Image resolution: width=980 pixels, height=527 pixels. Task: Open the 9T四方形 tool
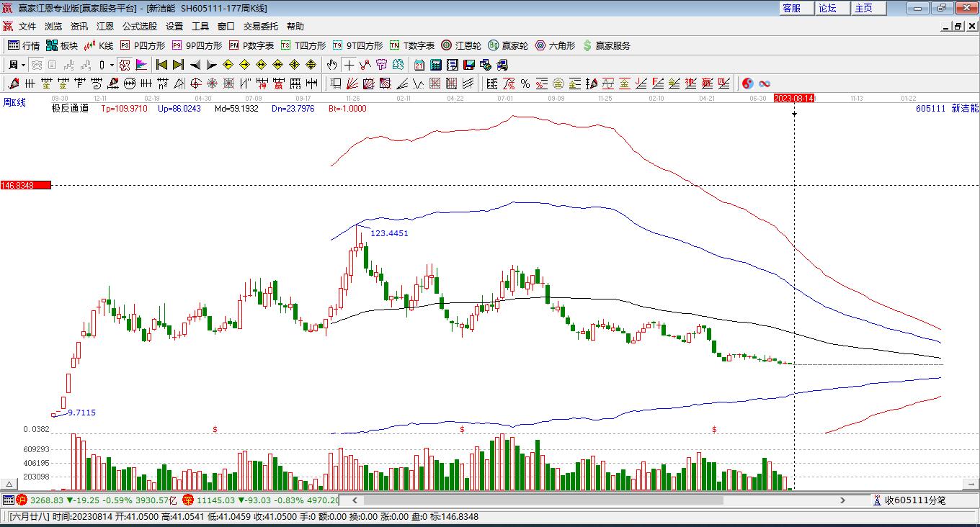point(357,45)
